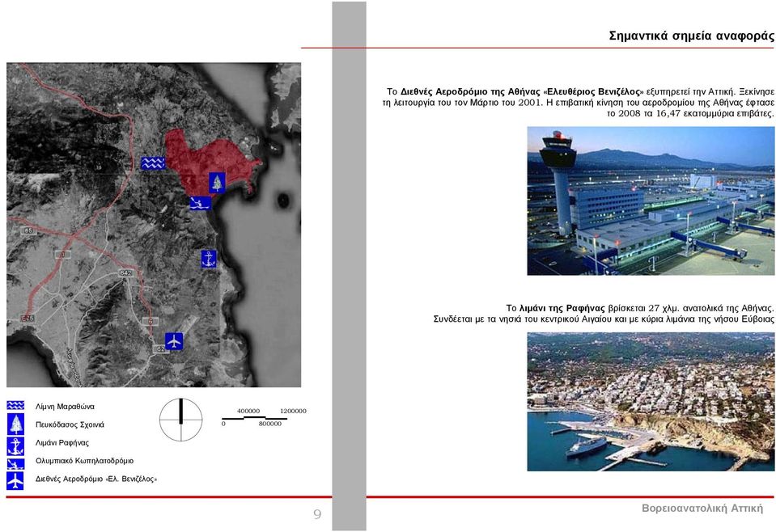Image resolution: width=776 pixels, height=532 pixels.
Task: Click the footer text Βορειοανατολική Αττική
Action: [702, 509]
